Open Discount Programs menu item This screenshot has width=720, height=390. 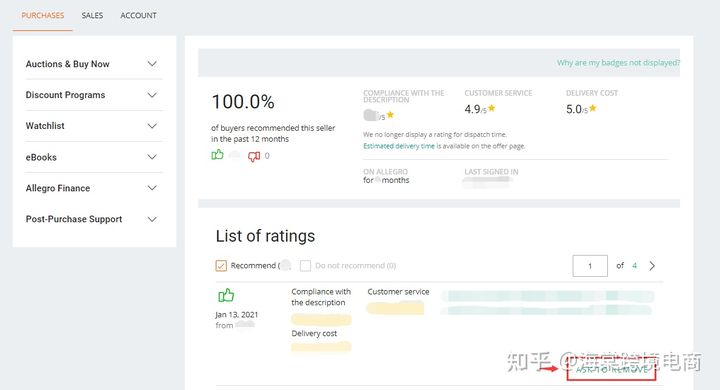tap(65, 95)
